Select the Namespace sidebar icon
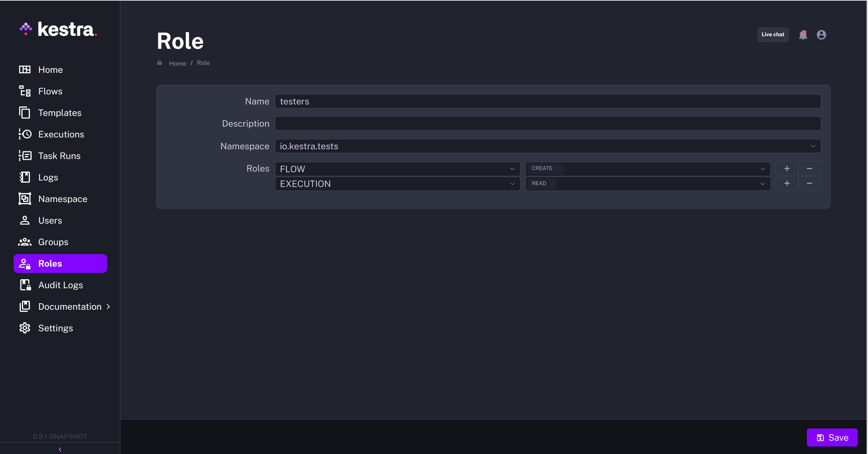Screen dimensions: 868x454 coord(24,198)
